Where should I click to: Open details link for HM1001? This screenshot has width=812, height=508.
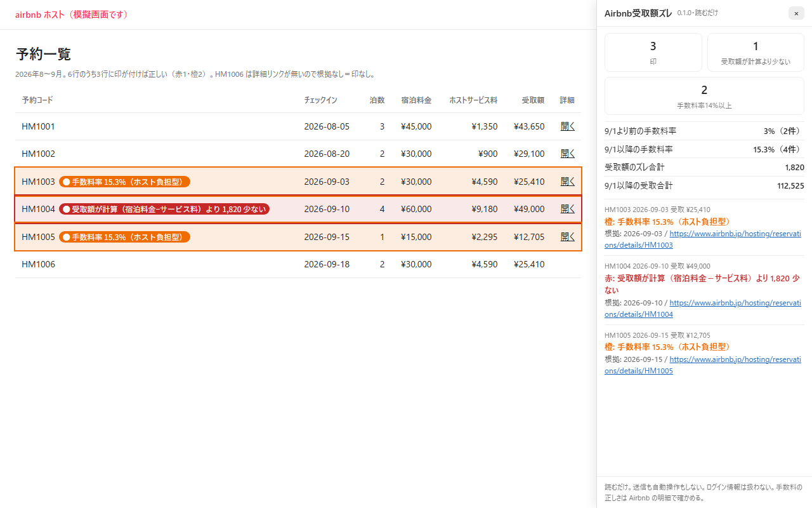(568, 126)
